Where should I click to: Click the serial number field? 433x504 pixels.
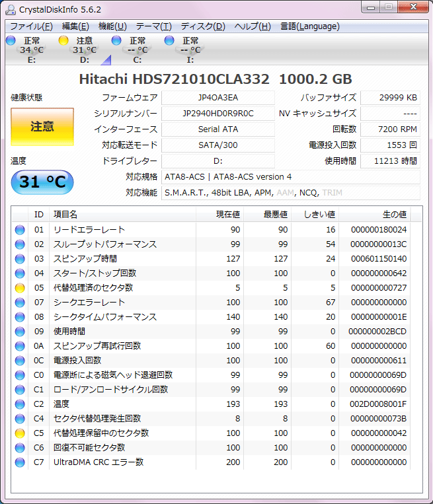[217, 114]
